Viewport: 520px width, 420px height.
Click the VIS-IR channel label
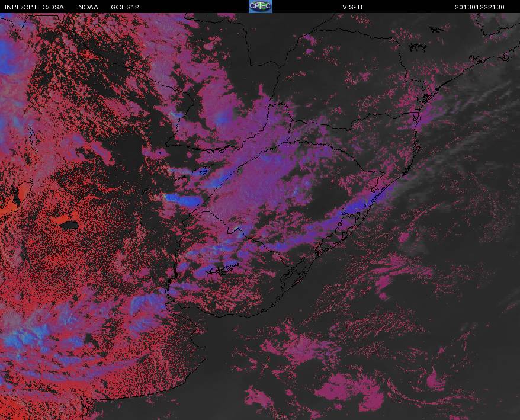(x=352, y=7)
